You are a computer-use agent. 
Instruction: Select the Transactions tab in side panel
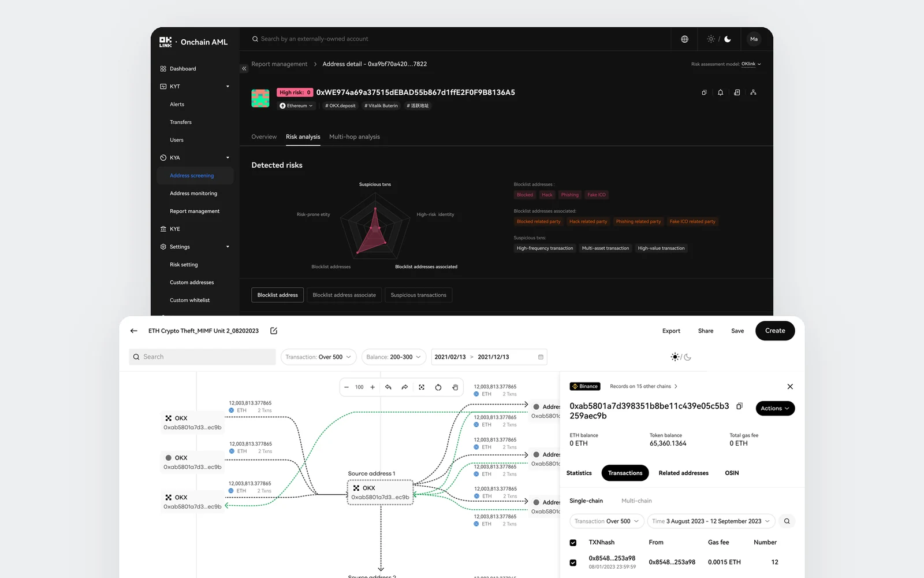tap(625, 473)
